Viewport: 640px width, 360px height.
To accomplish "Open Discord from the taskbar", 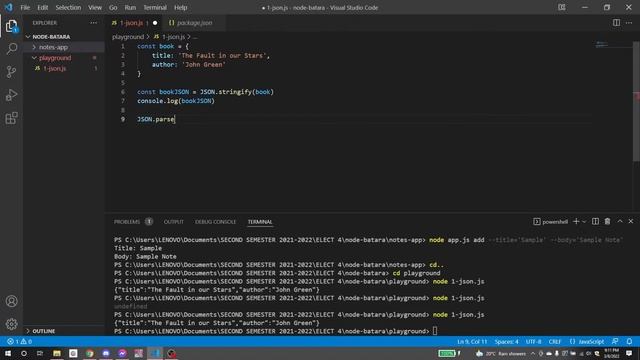I will pos(106,353).
